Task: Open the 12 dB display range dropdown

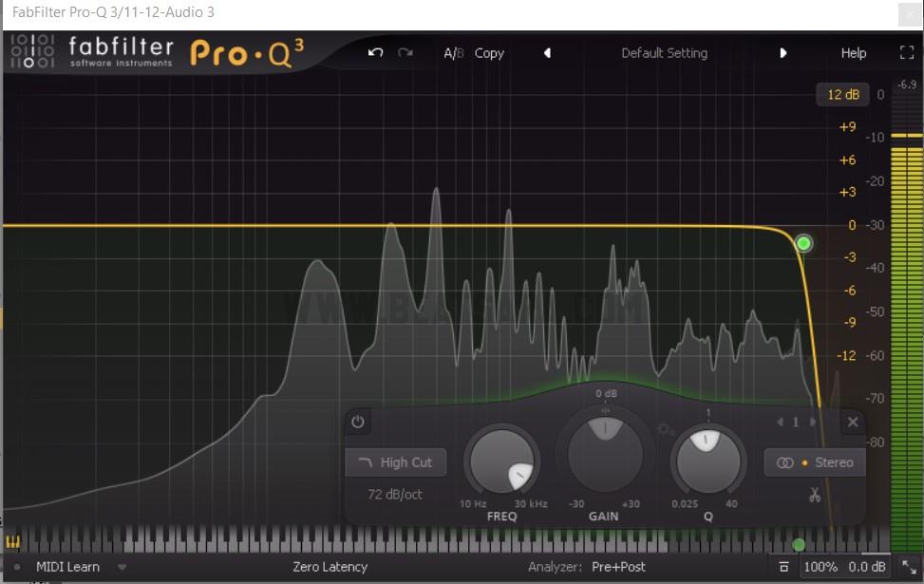Action: click(841, 94)
